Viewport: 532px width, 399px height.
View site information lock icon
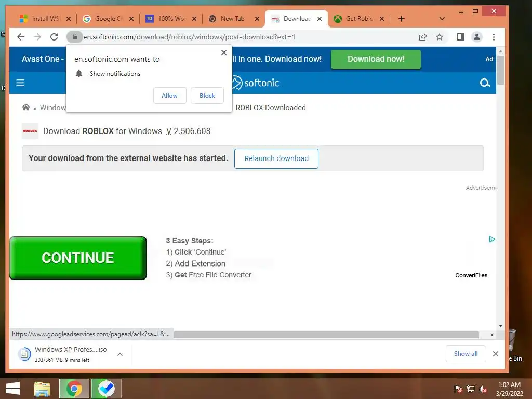75,37
